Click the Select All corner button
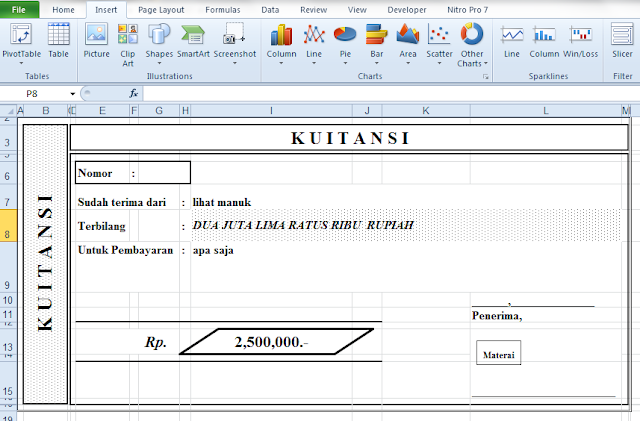The height and width of the screenshot is (421, 640). click(9, 111)
